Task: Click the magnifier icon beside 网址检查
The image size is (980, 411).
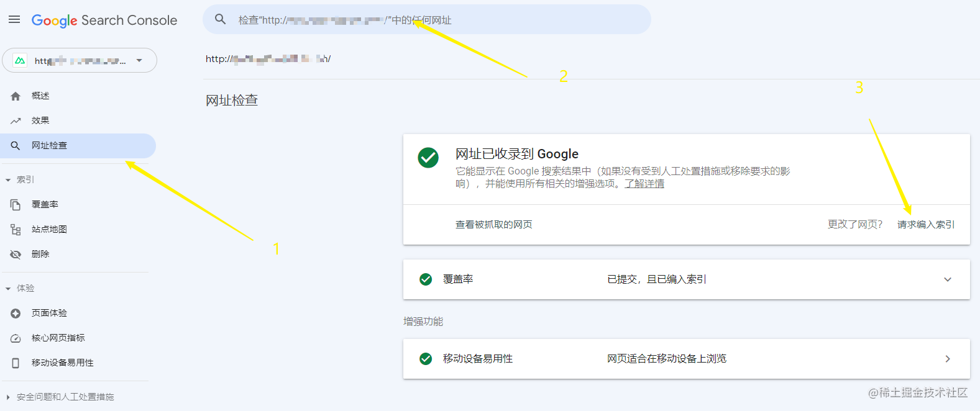Action: point(16,146)
